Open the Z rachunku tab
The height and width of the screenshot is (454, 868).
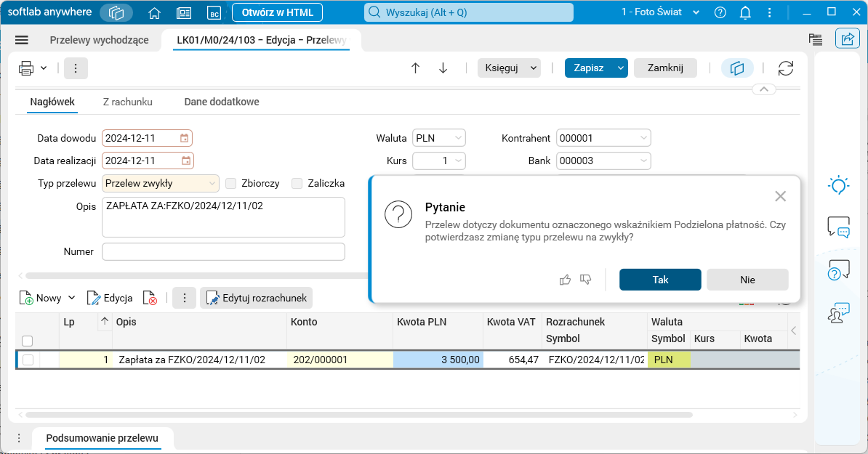coord(128,102)
